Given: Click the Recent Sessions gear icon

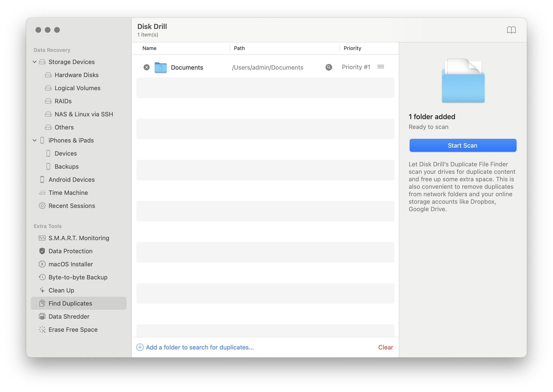Looking at the screenshot, I should coord(42,206).
